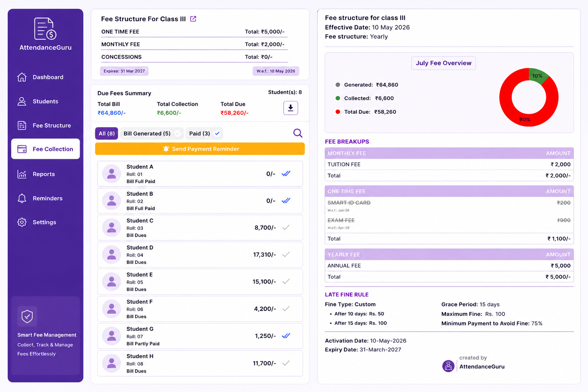Screen dimensions: 588x392
Task: Click TUITION FEE row
Action: tap(449, 164)
